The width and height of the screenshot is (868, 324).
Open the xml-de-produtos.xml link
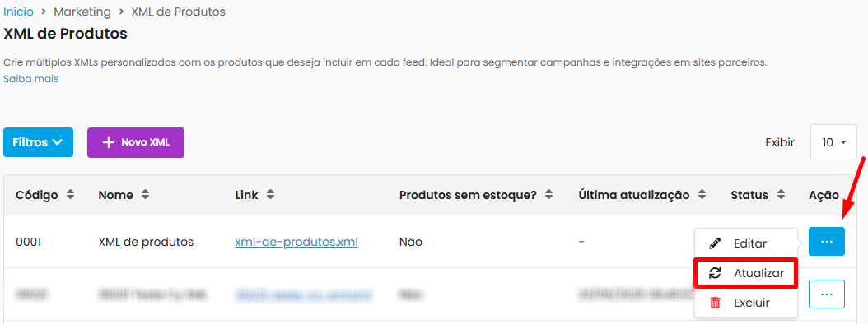pos(296,242)
